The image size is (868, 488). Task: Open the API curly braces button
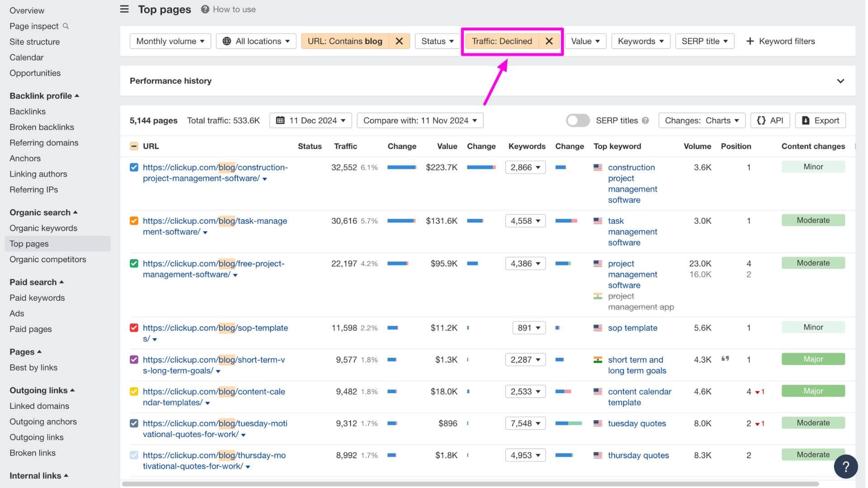click(x=770, y=120)
